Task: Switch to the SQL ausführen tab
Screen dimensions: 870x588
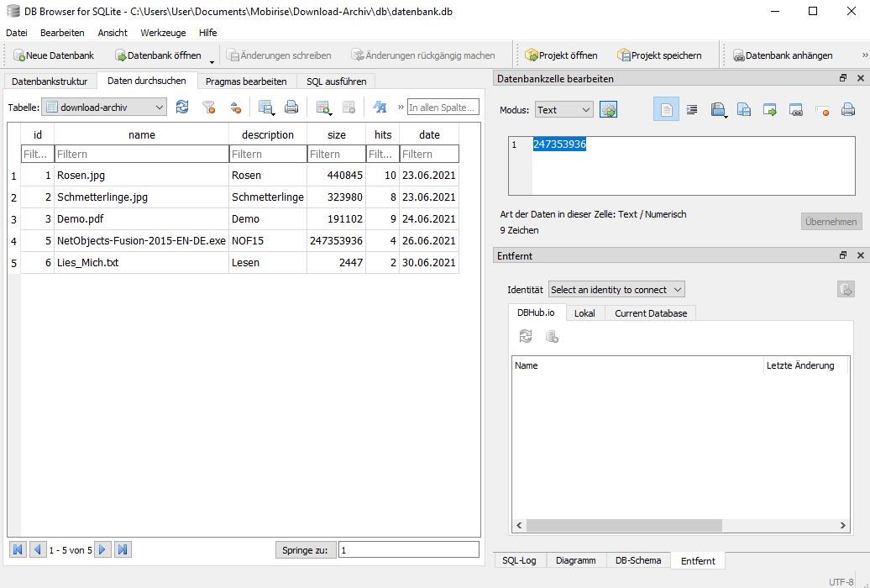Action: click(x=336, y=81)
